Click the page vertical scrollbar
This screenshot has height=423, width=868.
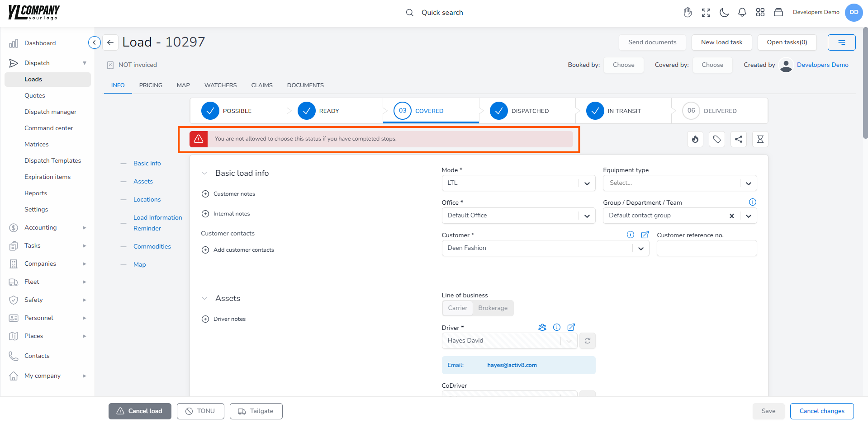(x=865, y=83)
